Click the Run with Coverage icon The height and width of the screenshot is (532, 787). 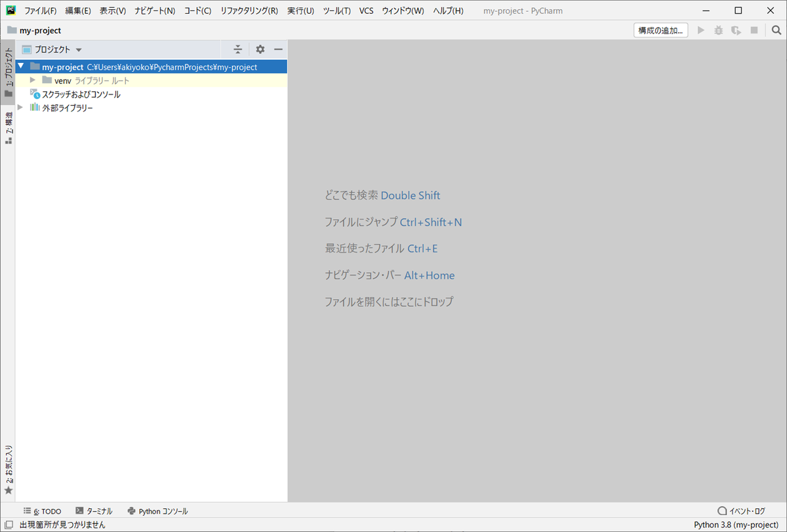coord(737,30)
